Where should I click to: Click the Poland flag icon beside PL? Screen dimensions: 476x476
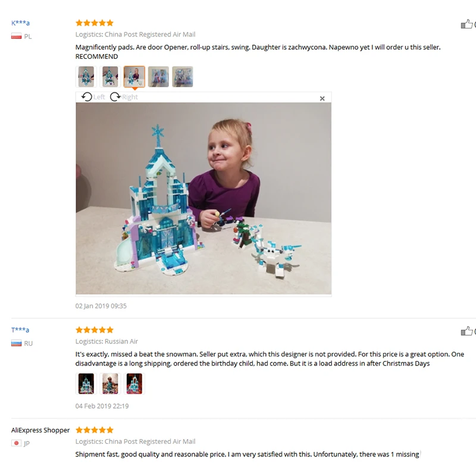click(17, 36)
